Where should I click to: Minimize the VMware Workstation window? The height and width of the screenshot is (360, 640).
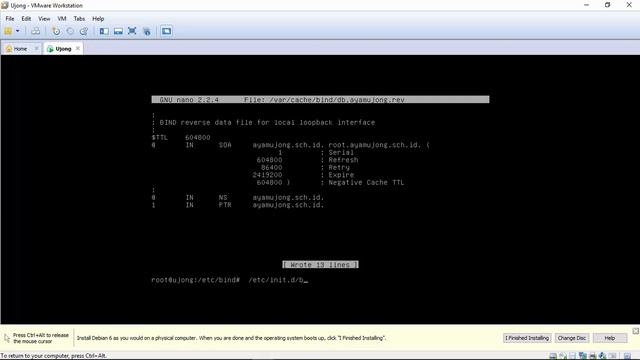587,5
